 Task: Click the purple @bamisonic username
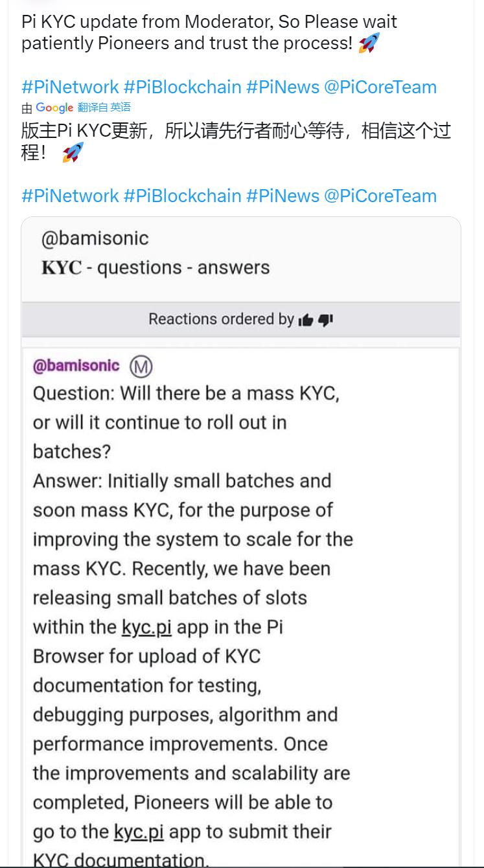point(76,365)
